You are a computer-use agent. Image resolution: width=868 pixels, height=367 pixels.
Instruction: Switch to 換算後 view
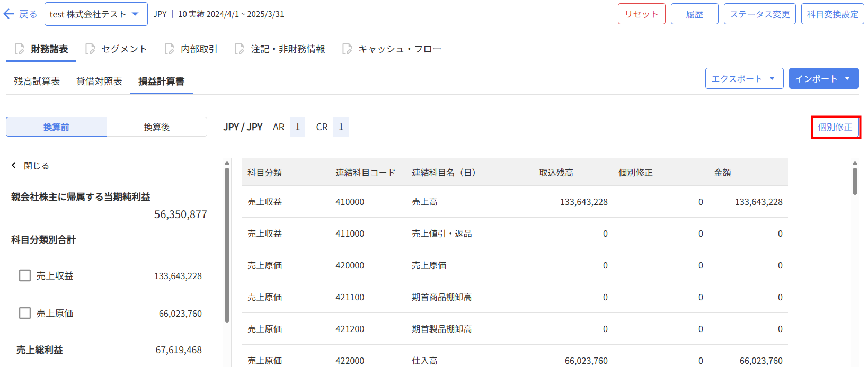157,127
